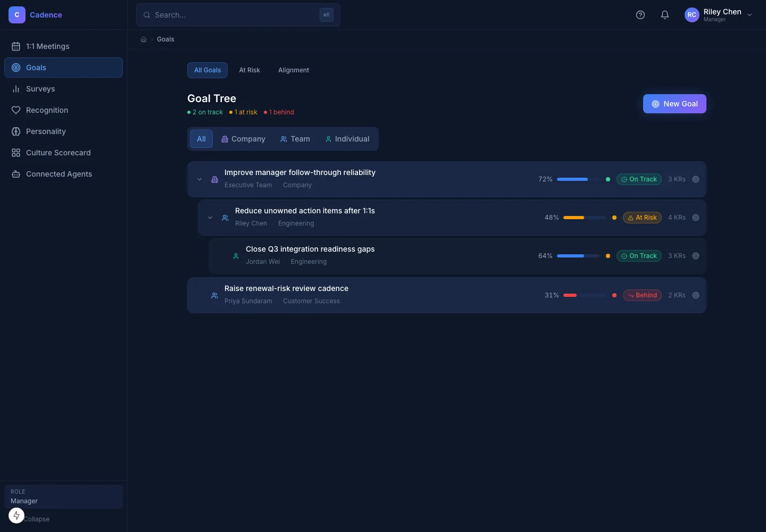Click team icon on Reduce unowned action items row
Viewport: 766px width, 532px height.
coord(225,218)
